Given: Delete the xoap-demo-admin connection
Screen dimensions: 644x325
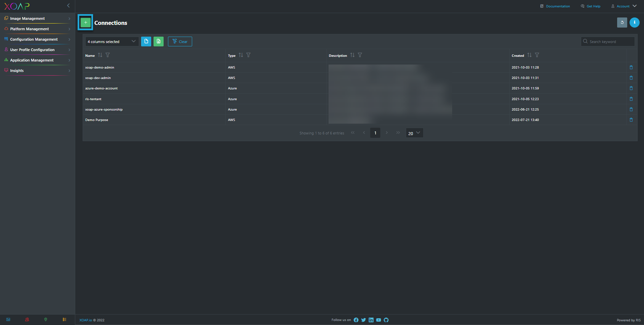Looking at the screenshot, I should [x=631, y=67].
